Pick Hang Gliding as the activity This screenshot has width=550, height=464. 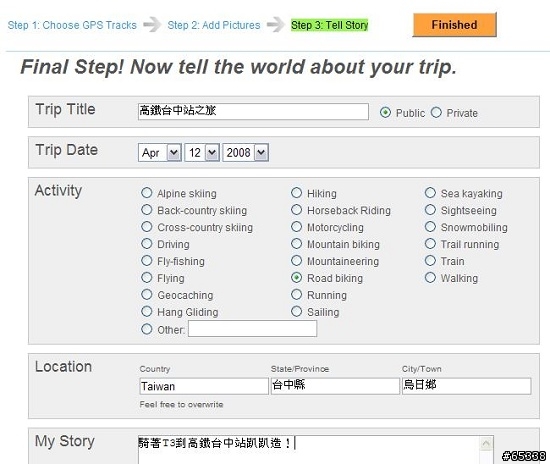pos(147,311)
